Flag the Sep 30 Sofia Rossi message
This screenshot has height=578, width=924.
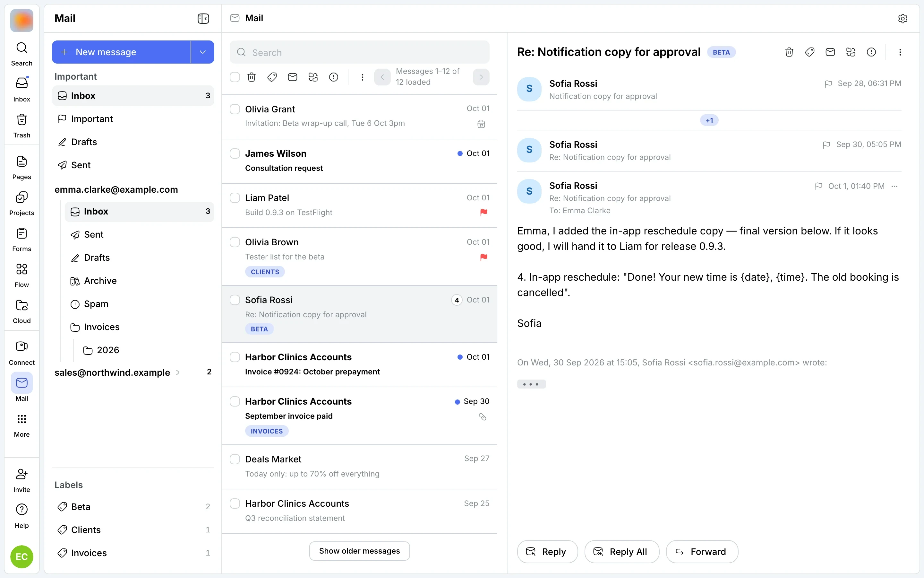(826, 145)
